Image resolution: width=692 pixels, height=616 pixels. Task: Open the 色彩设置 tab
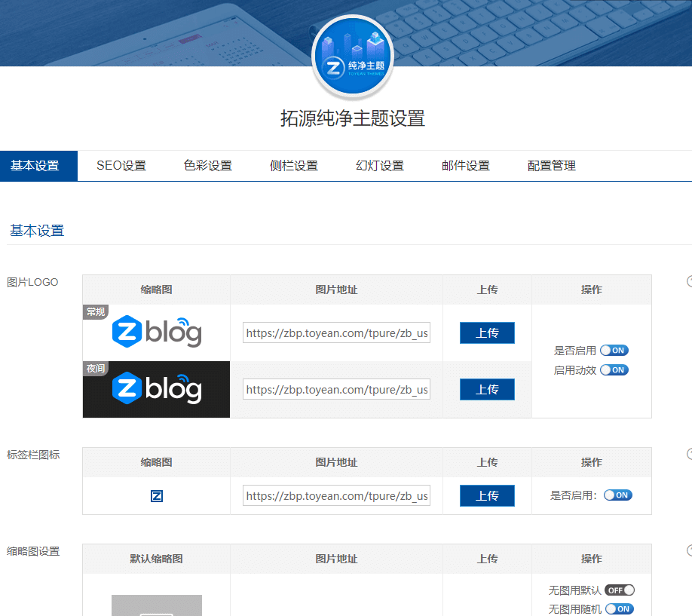coord(207,165)
